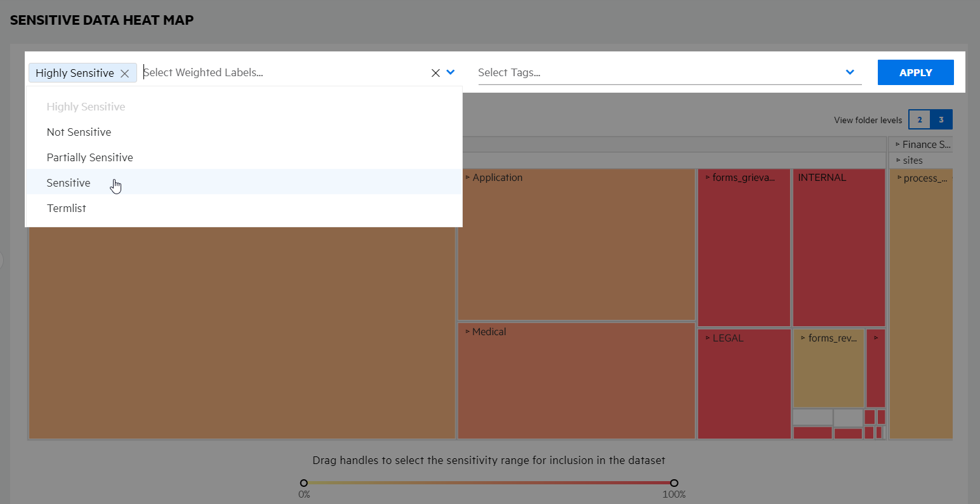980x504 pixels.
Task: Open the Select Tags dropdown
Action: pyautogui.click(x=849, y=72)
